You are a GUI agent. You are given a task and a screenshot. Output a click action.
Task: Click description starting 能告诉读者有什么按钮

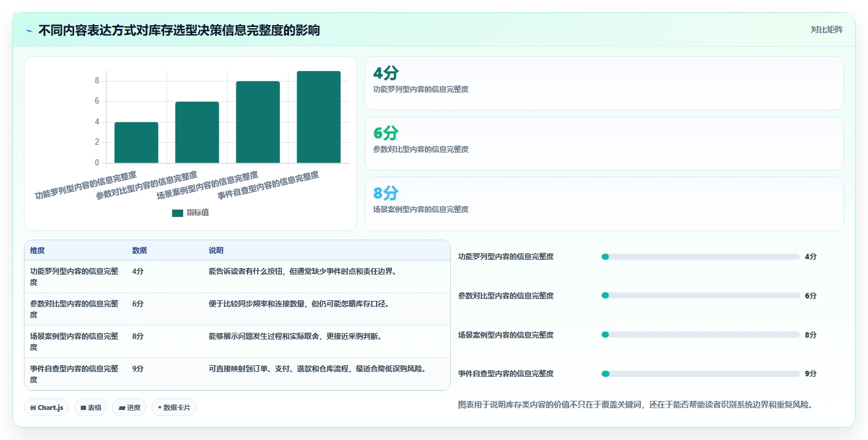tap(303, 271)
